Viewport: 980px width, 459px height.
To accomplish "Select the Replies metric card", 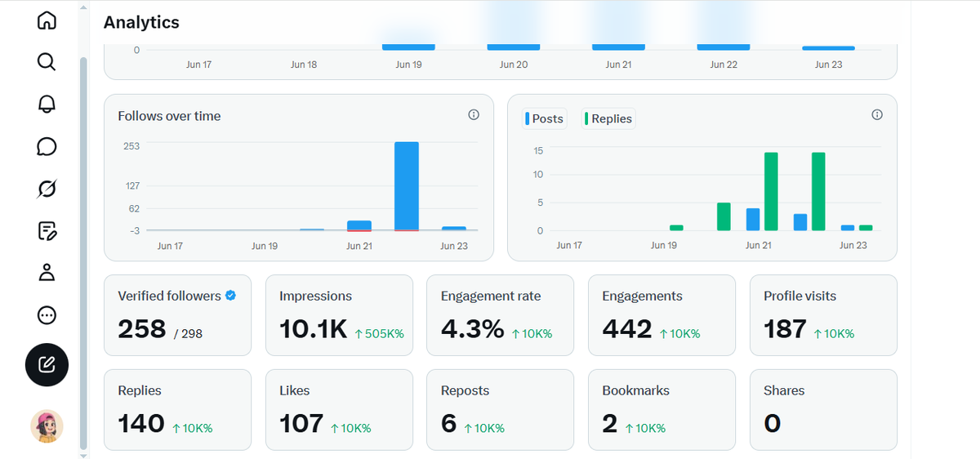I will coord(178,410).
